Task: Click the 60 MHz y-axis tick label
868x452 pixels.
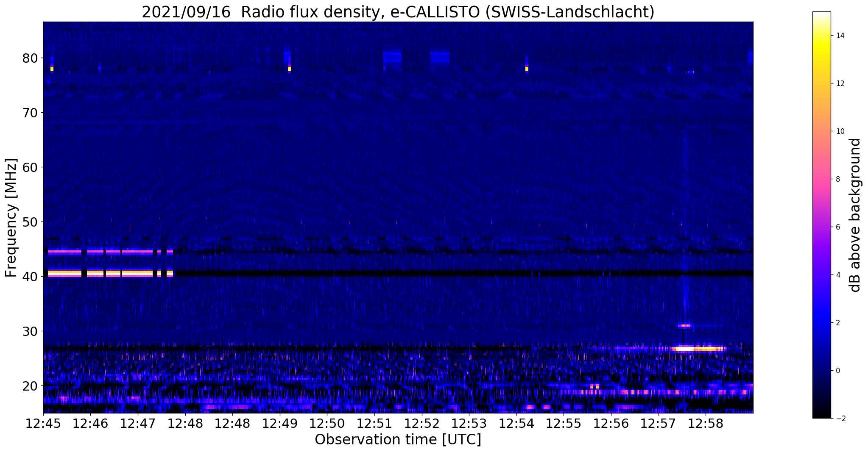Action: tap(31, 167)
